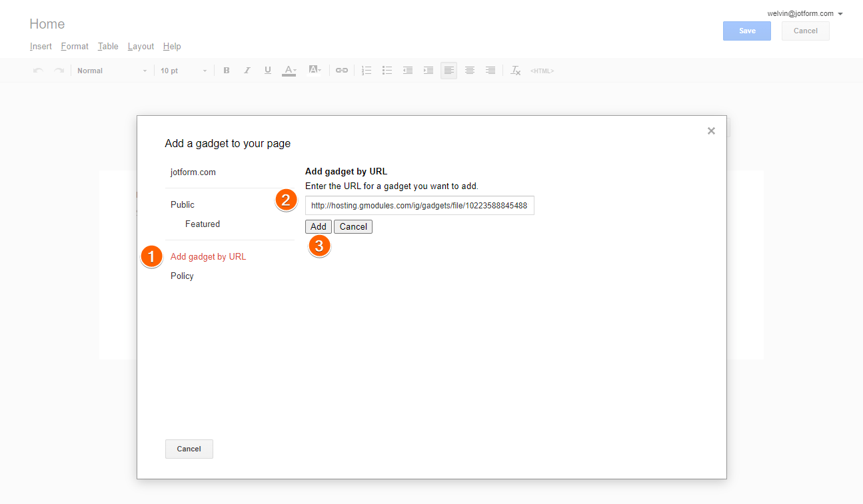Expand the 10 pt font size dropdown

point(183,71)
